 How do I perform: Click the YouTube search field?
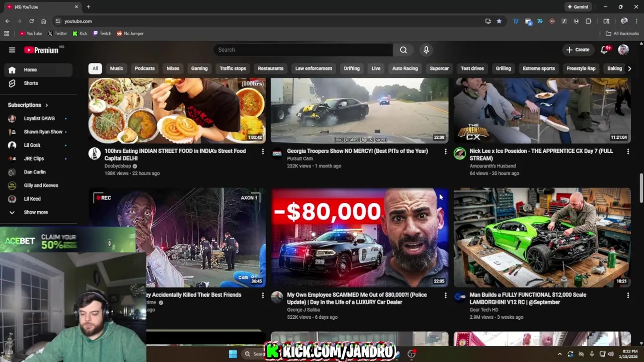tap(303, 50)
